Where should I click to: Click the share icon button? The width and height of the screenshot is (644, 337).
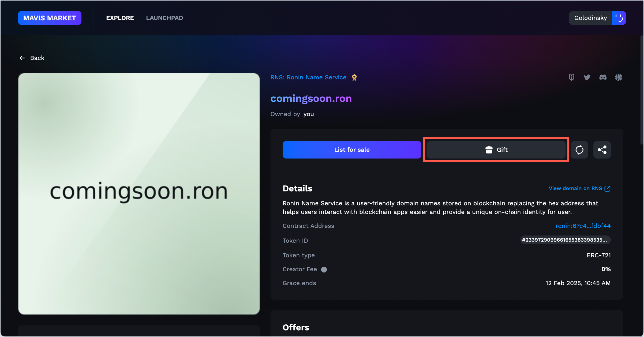pos(602,150)
